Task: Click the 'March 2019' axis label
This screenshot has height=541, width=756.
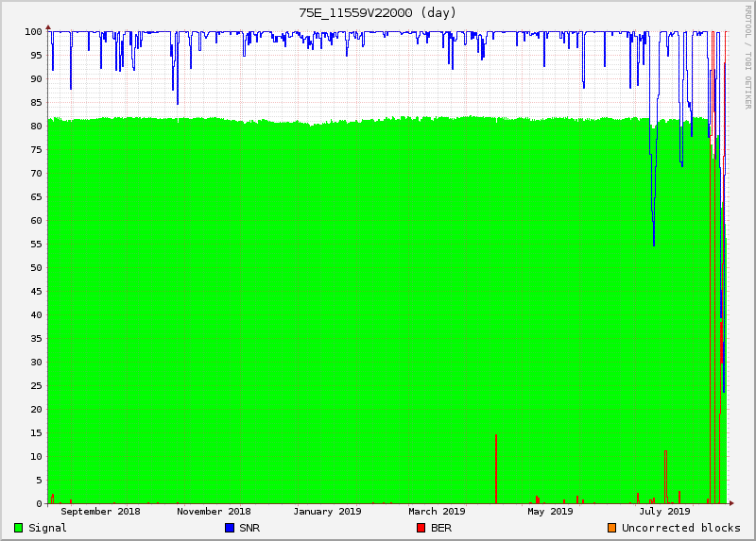Action: pos(437,511)
